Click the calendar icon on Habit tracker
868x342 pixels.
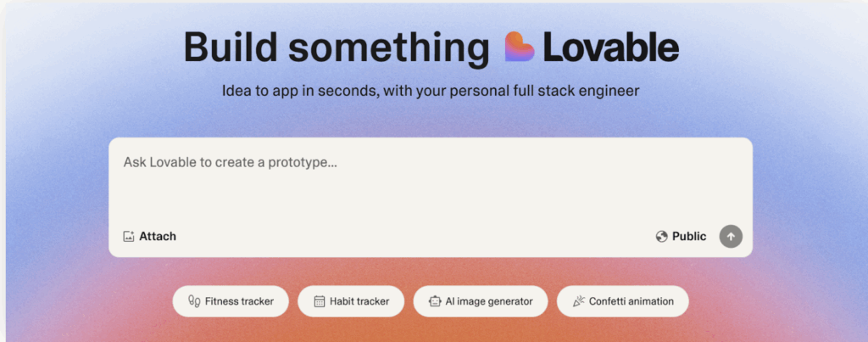320,301
